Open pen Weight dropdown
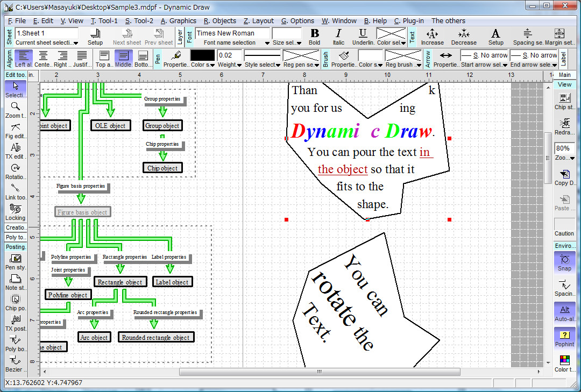This screenshot has width=581, height=392. click(239, 65)
